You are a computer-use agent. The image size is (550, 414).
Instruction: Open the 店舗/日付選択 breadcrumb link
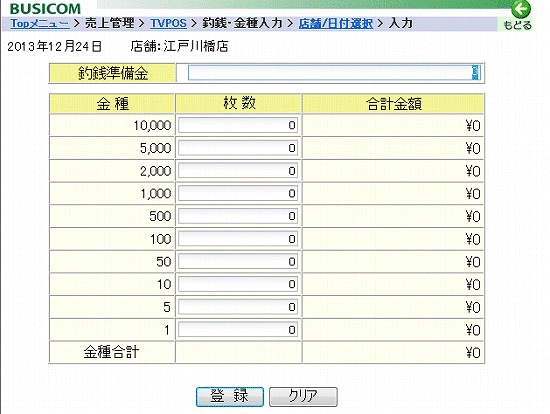pyautogui.click(x=336, y=24)
